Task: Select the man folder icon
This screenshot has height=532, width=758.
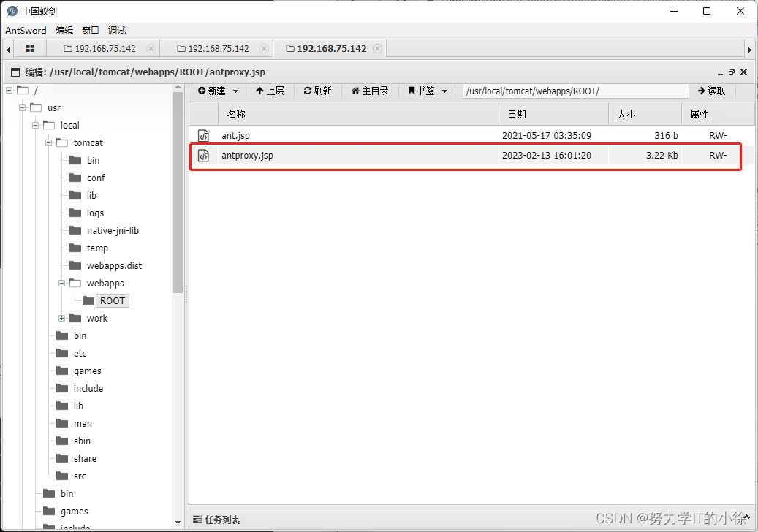Action: [x=62, y=424]
